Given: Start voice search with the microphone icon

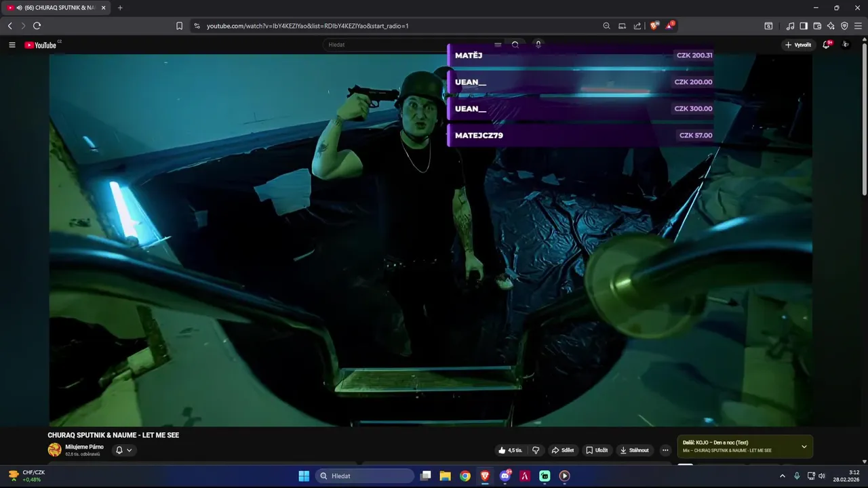Looking at the screenshot, I should 538,45.
